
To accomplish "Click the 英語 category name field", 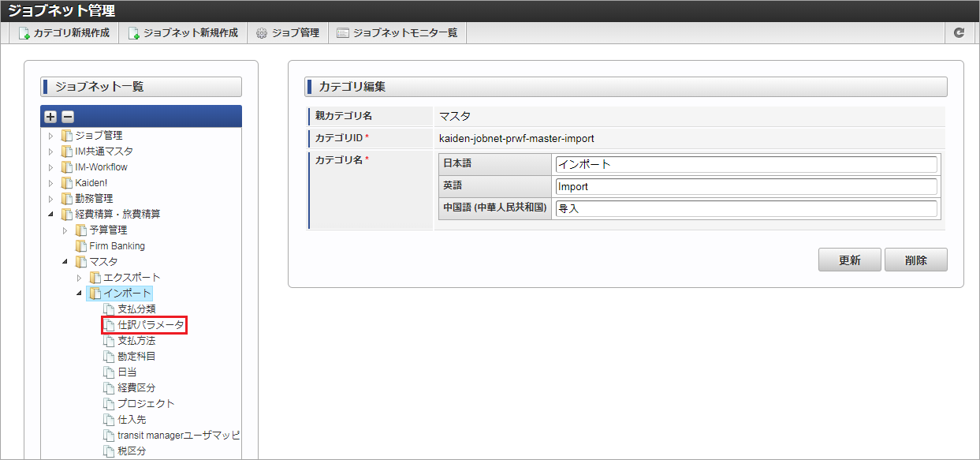I will [747, 186].
